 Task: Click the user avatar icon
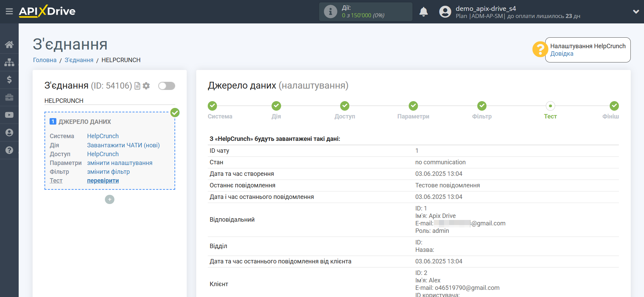tap(445, 12)
